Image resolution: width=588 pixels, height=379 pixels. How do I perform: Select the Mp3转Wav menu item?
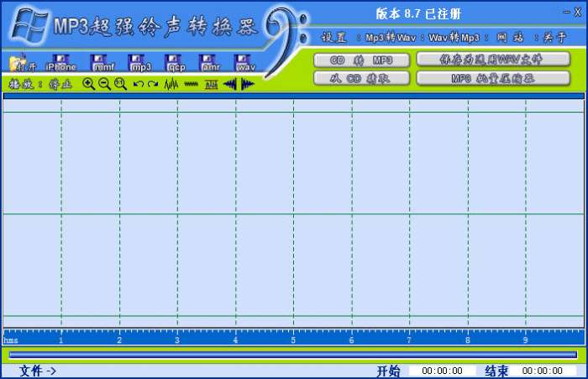click(x=391, y=38)
